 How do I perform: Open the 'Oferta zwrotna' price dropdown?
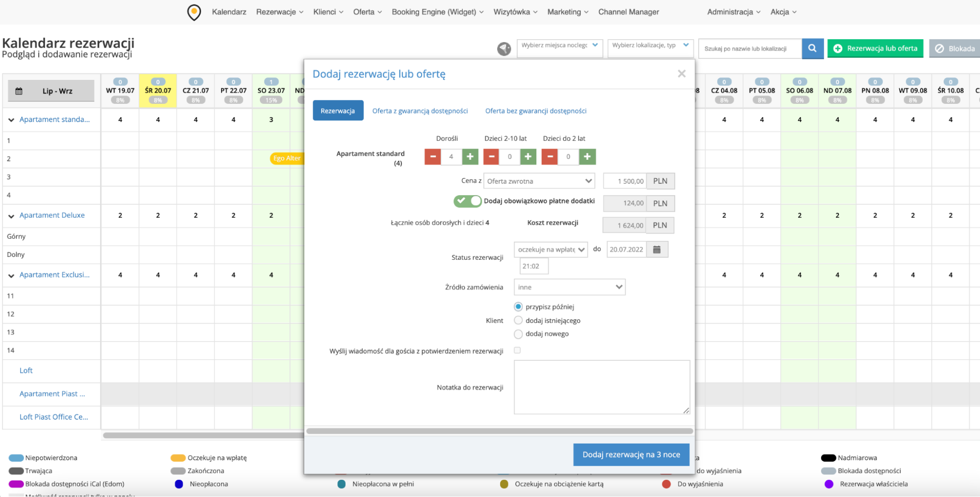pyautogui.click(x=539, y=181)
